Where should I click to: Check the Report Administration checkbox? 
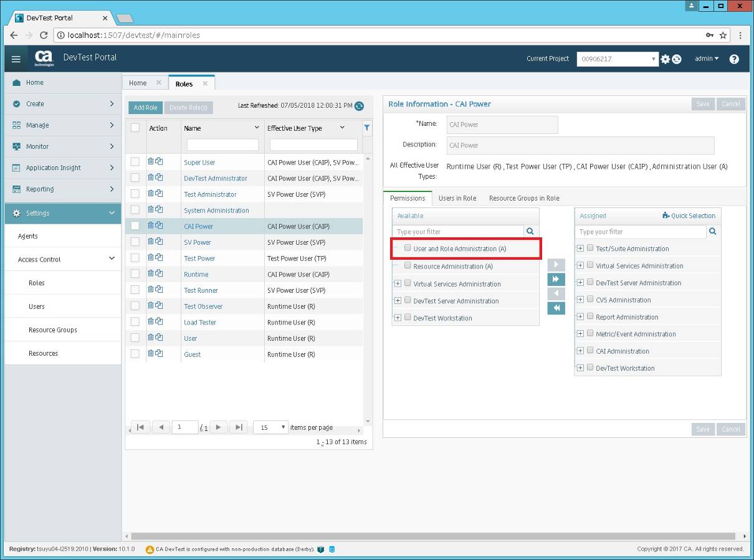tap(590, 316)
